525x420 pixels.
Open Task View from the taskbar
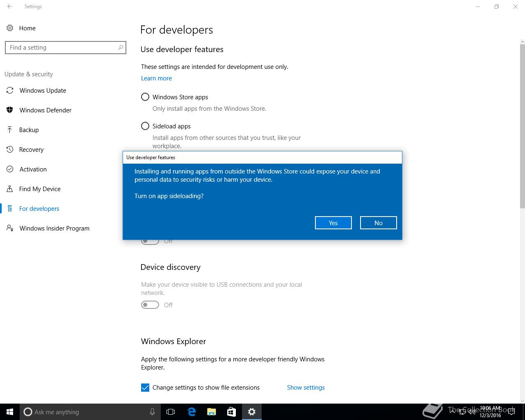[171, 412]
